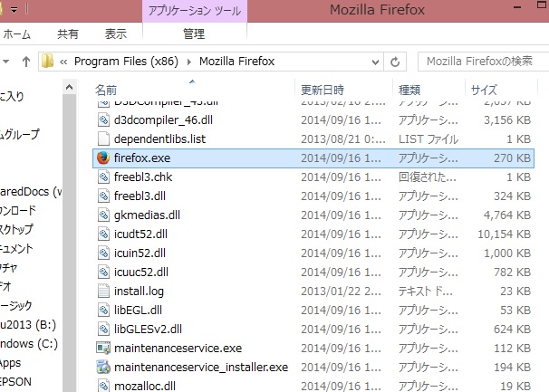Go up one folder level with up arrow
This screenshot has width=549, height=392.
point(26,62)
